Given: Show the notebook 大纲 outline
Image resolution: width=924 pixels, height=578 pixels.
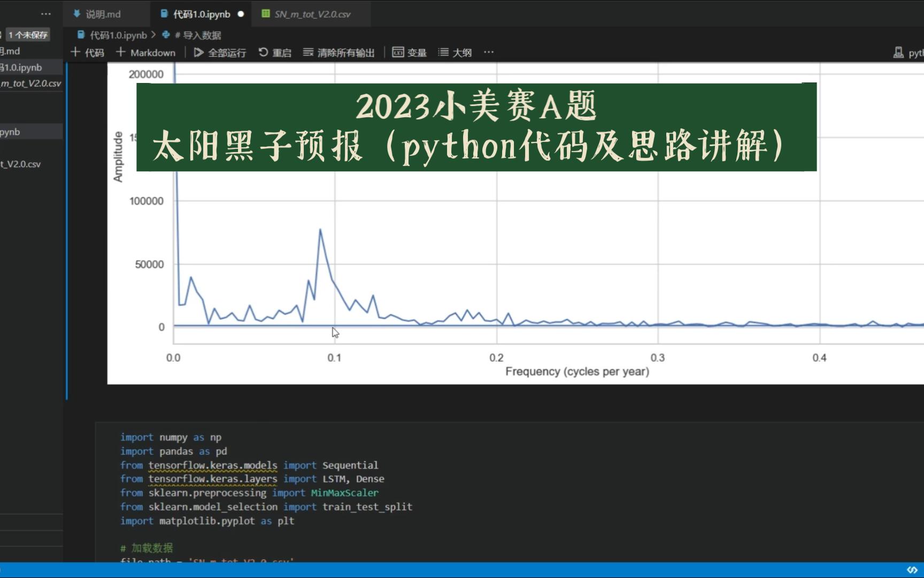Looking at the screenshot, I should 455,52.
